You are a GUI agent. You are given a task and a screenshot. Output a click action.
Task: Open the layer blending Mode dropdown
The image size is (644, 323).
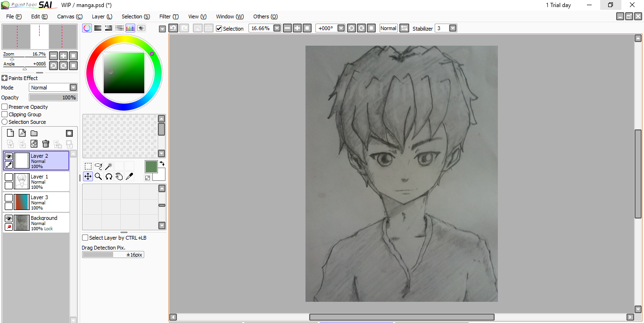(73, 88)
